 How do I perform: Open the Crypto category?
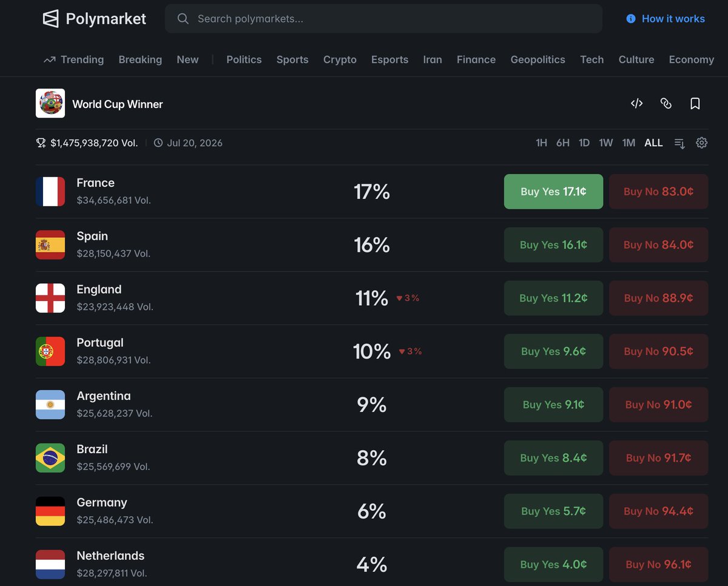coord(340,59)
